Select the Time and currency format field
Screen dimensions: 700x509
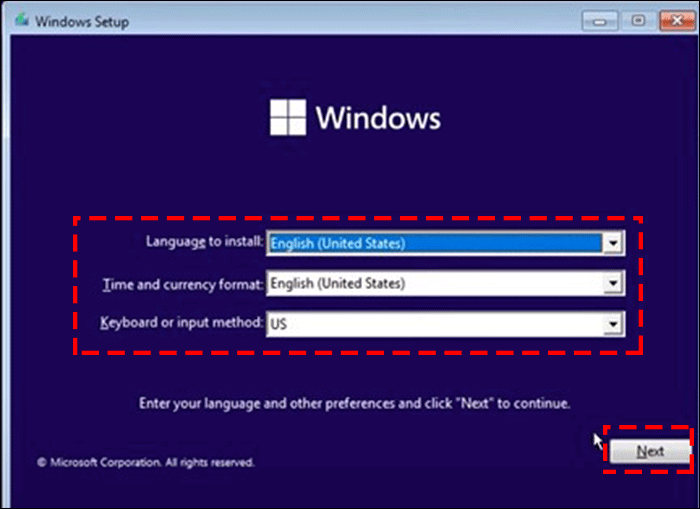point(445,283)
